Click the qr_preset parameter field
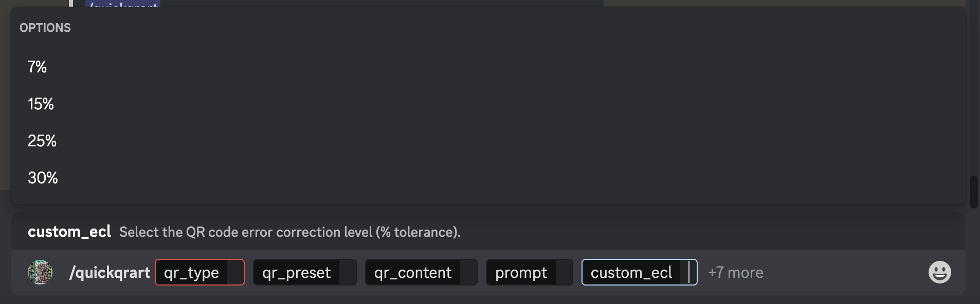This screenshot has width=980, height=304. click(x=304, y=272)
